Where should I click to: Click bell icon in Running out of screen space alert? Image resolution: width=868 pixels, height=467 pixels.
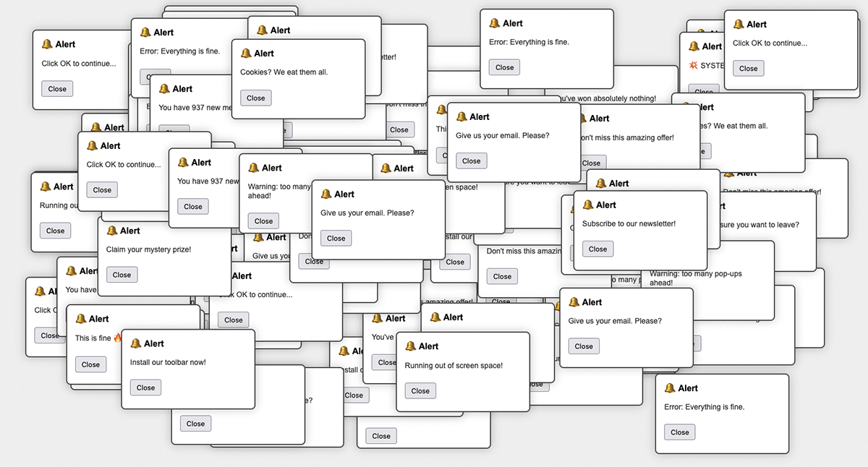(411, 346)
